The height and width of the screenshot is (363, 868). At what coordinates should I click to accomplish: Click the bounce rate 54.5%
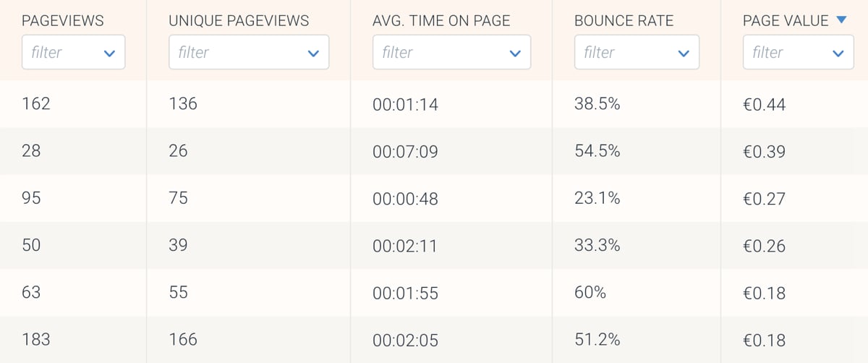click(597, 150)
